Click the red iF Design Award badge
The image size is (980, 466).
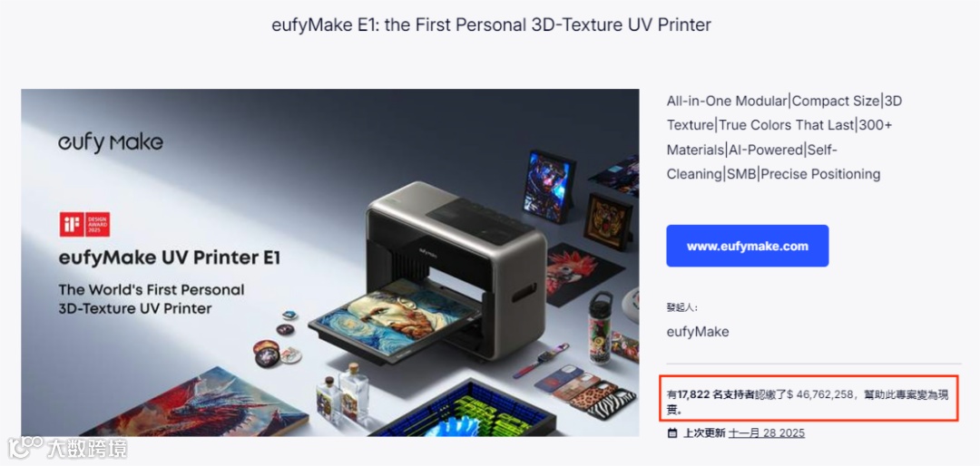tap(85, 224)
